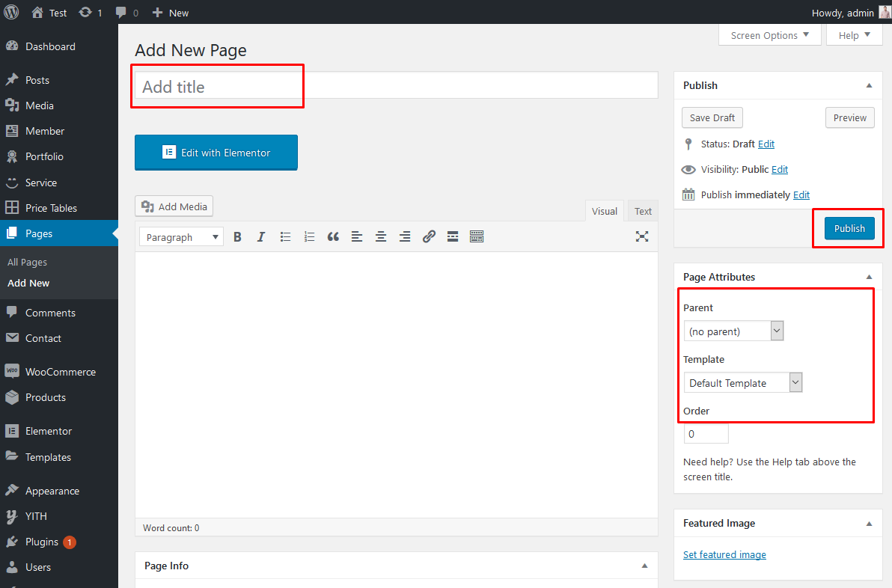Viewport: 892px width, 588px height.
Task: Show the toolbar toggle (kitchen sink)
Action: 477,237
